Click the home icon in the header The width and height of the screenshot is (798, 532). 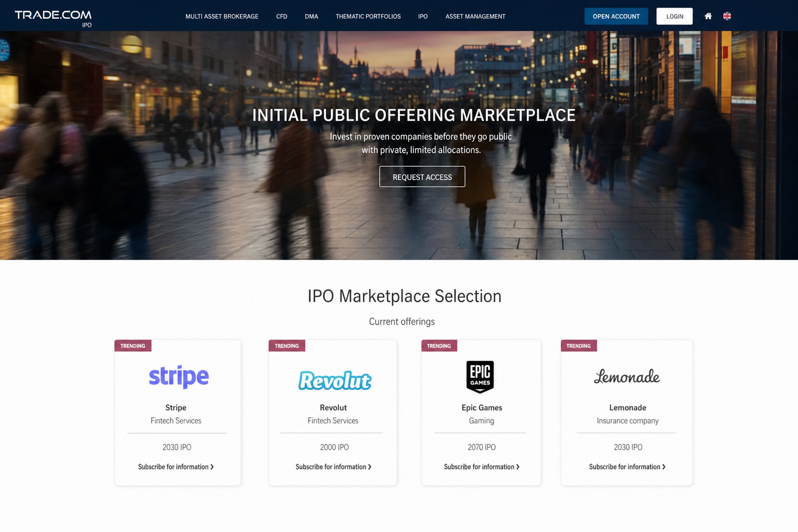coord(708,16)
